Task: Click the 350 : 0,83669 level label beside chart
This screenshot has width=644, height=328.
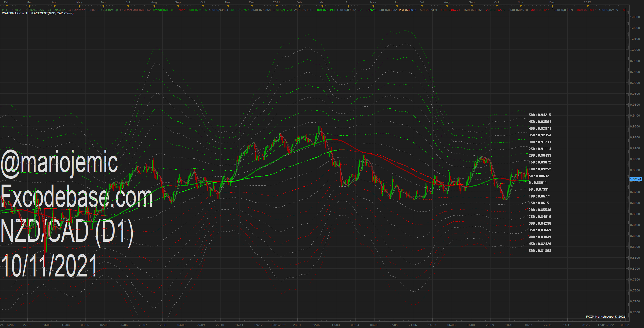Action: [540, 230]
